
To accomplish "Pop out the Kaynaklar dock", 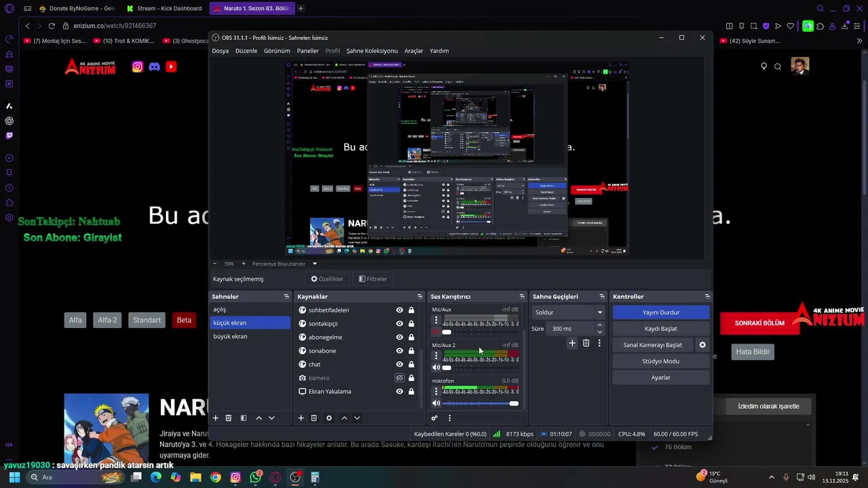I will click(x=420, y=297).
